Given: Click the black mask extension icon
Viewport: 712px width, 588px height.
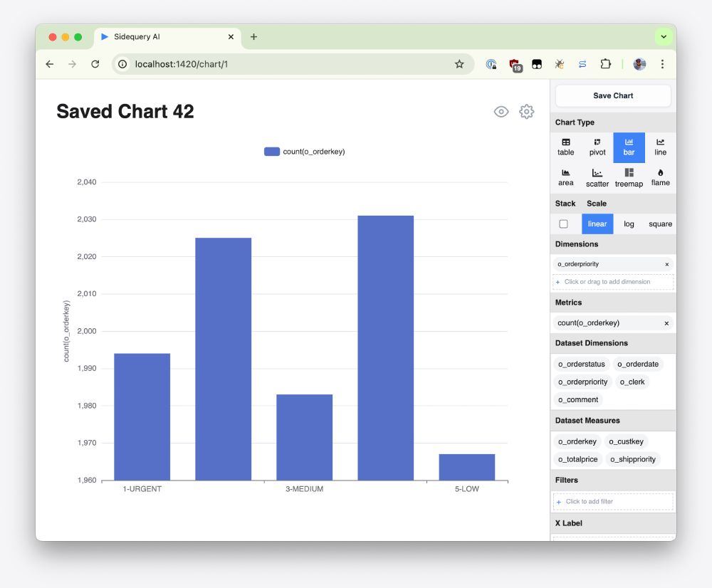Looking at the screenshot, I should tap(537, 64).
